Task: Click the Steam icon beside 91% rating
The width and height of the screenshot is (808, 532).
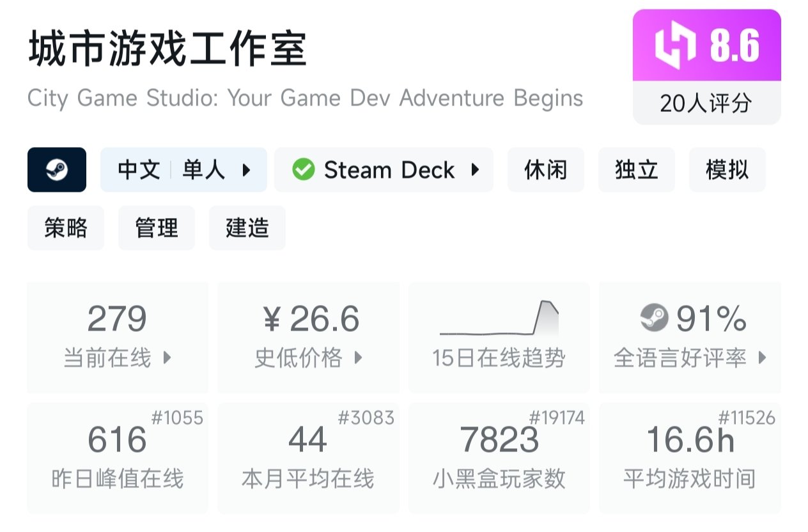Action: coord(654,318)
